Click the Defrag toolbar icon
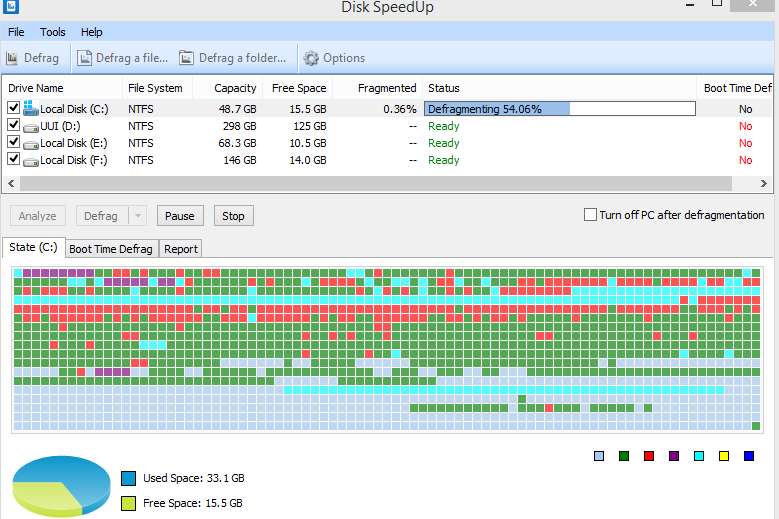The width and height of the screenshot is (779, 519). tap(12, 58)
